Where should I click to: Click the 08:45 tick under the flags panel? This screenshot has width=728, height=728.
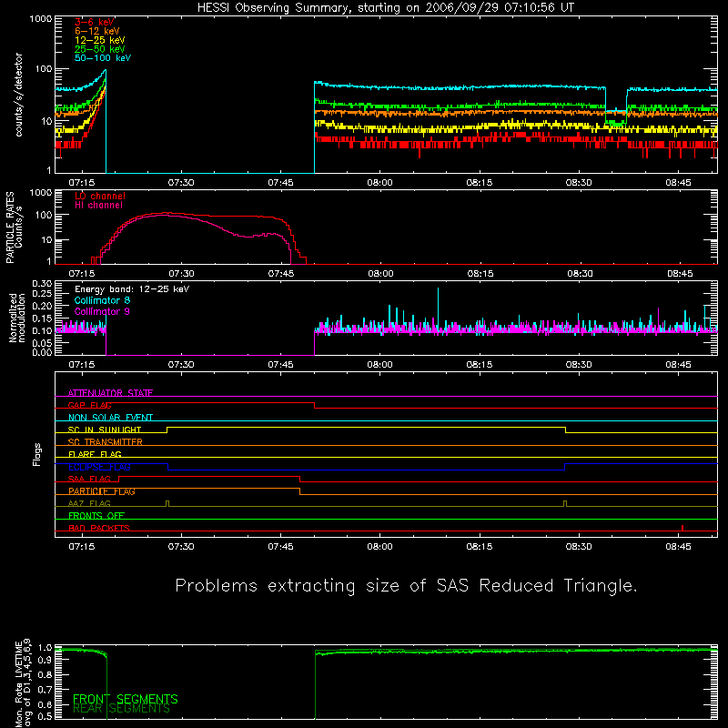(x=678, y=547)
